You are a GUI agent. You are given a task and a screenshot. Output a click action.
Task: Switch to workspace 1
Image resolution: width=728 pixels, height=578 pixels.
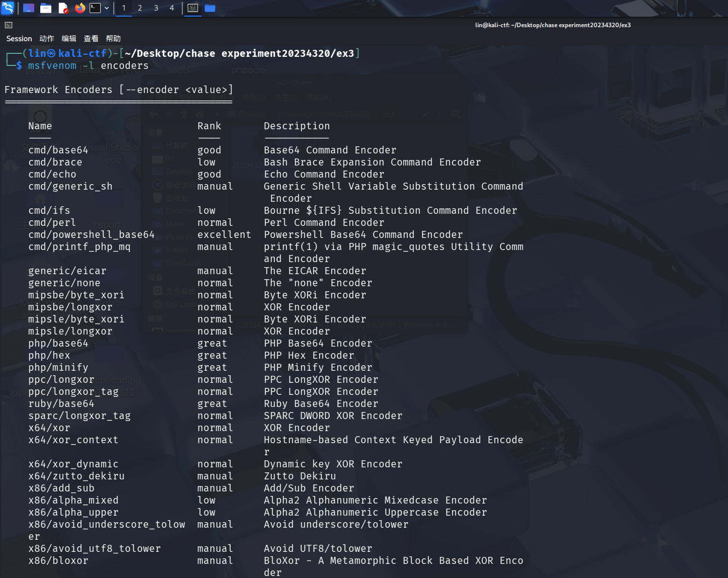[124, 8]
